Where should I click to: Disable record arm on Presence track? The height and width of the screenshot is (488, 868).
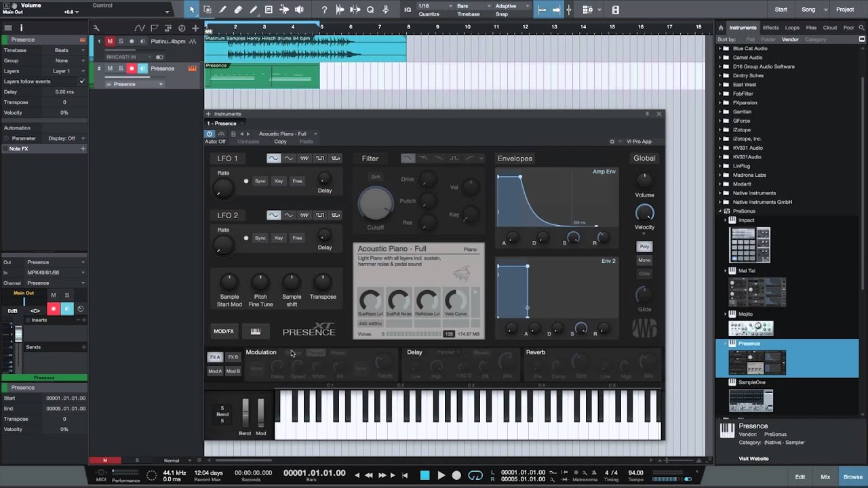(x=132, y=68)
